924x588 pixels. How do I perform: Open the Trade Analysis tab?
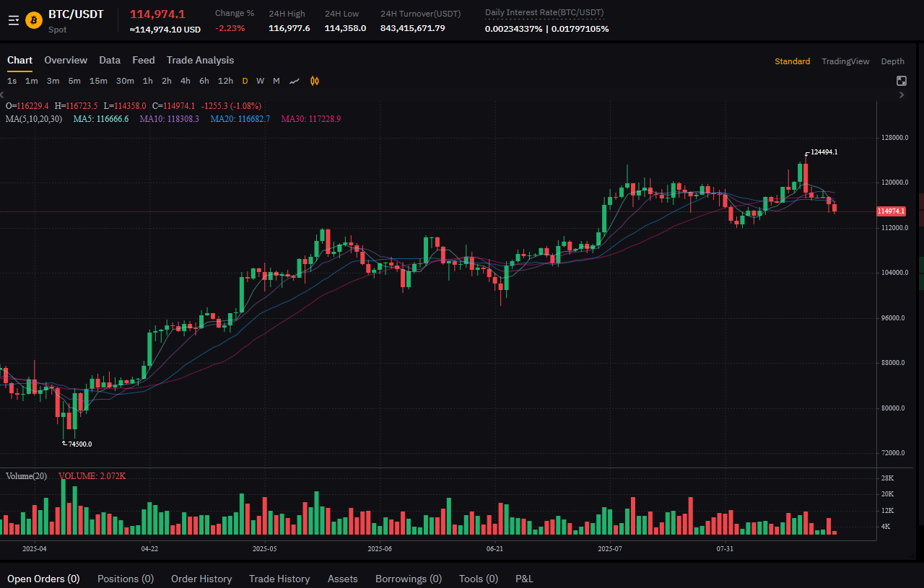pos(200,61)
